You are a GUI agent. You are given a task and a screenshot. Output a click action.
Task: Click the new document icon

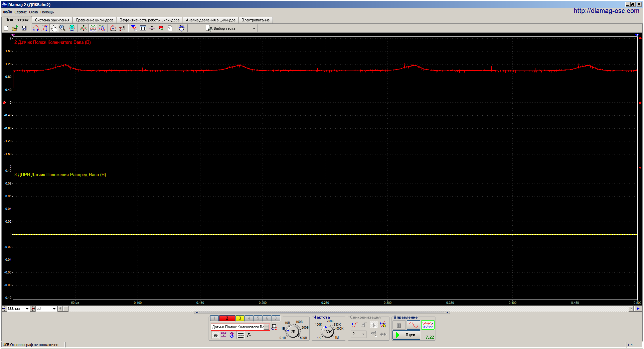6,28
